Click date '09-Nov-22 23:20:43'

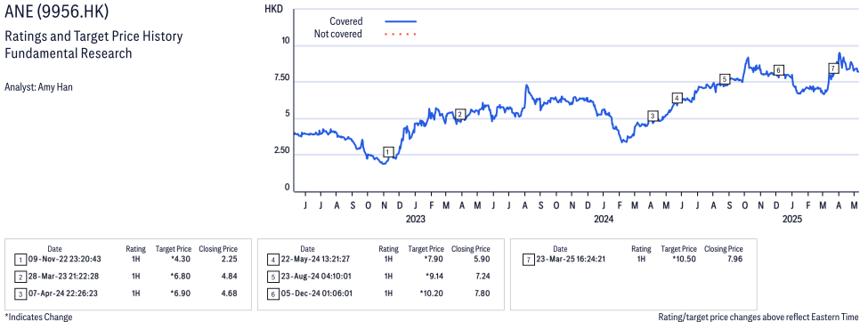click(x=65, y=259)
